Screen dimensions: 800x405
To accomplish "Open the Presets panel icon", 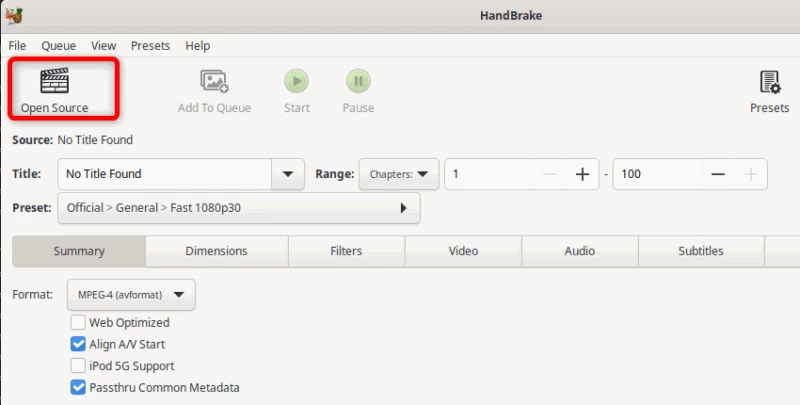I will coord(769,82).
